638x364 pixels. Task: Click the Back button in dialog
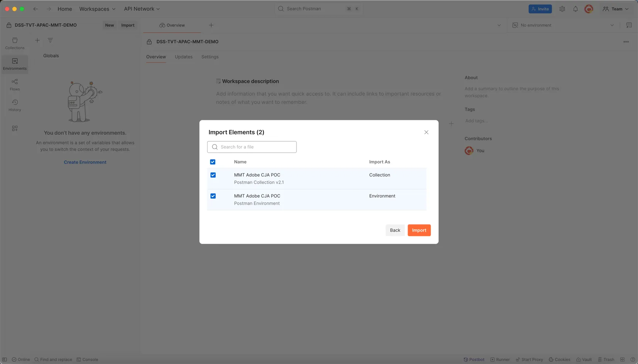[x=395, y=230]
